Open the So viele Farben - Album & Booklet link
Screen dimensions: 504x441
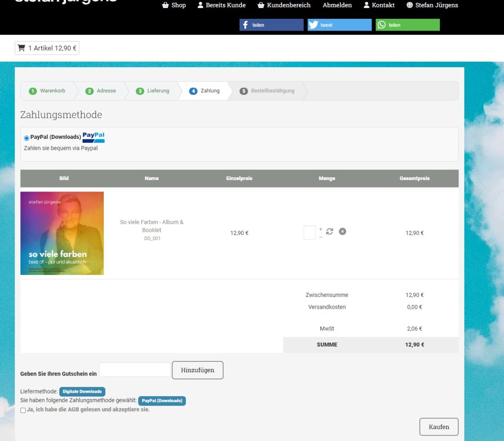coord(152,226)
